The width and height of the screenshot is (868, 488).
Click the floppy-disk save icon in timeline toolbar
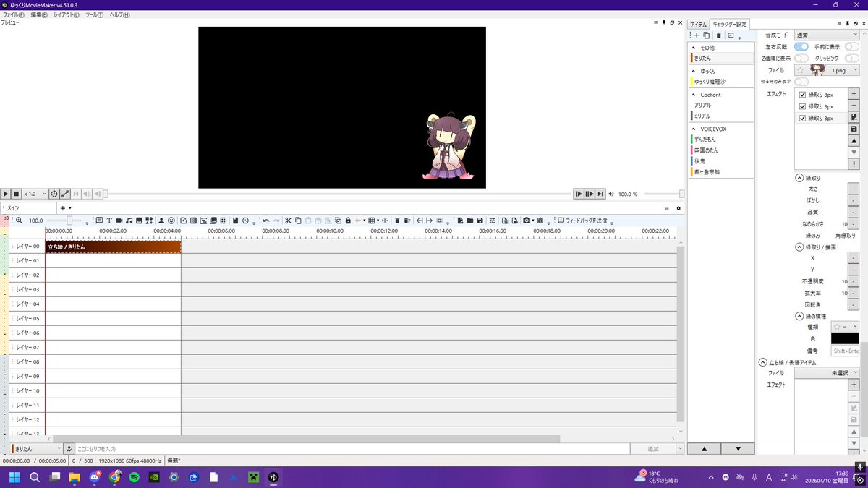[480, 221]
